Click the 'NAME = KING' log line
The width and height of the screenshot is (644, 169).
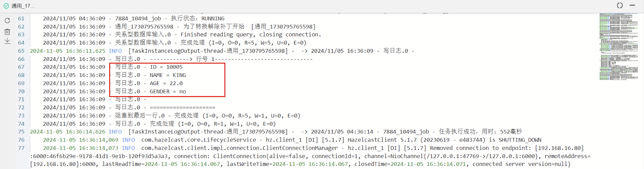(x=168, y=75)
